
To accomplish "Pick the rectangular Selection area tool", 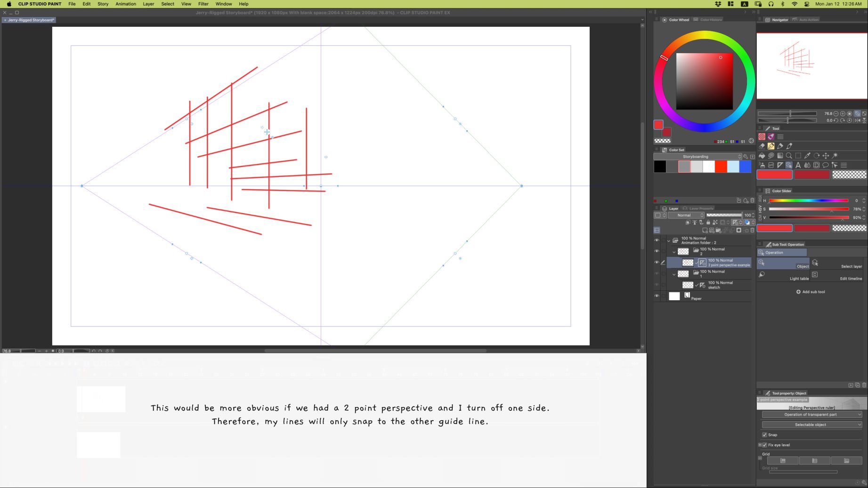I will point(798,156).
